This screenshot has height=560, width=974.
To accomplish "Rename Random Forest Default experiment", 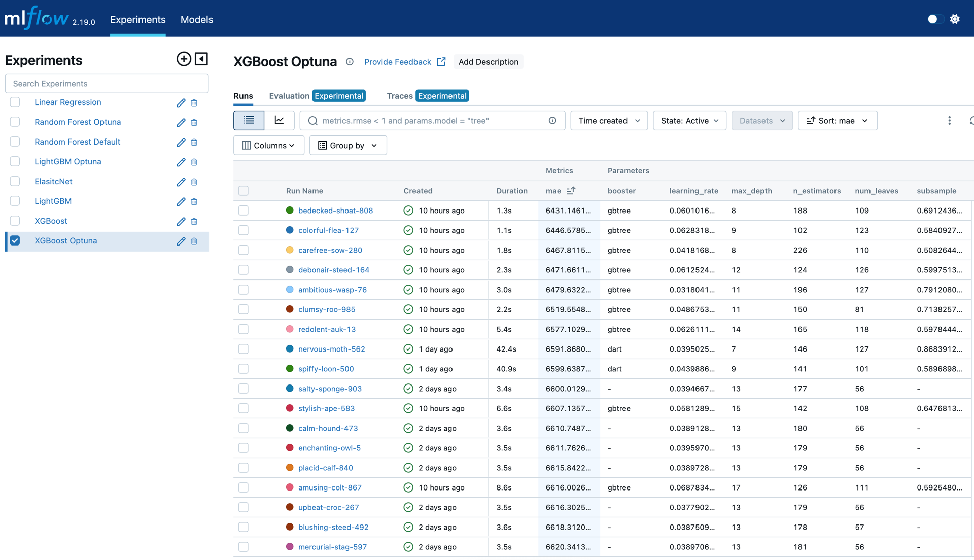I will tap(181, 142).
